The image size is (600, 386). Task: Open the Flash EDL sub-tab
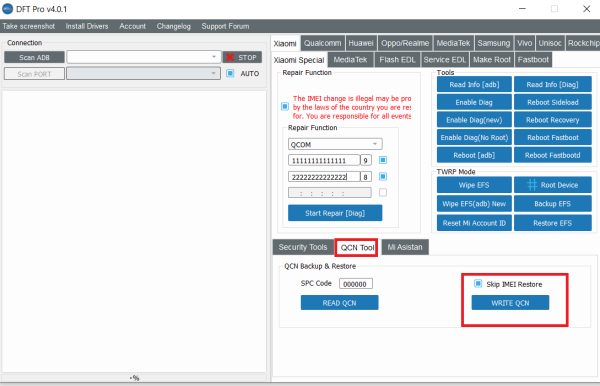(397, 60)
